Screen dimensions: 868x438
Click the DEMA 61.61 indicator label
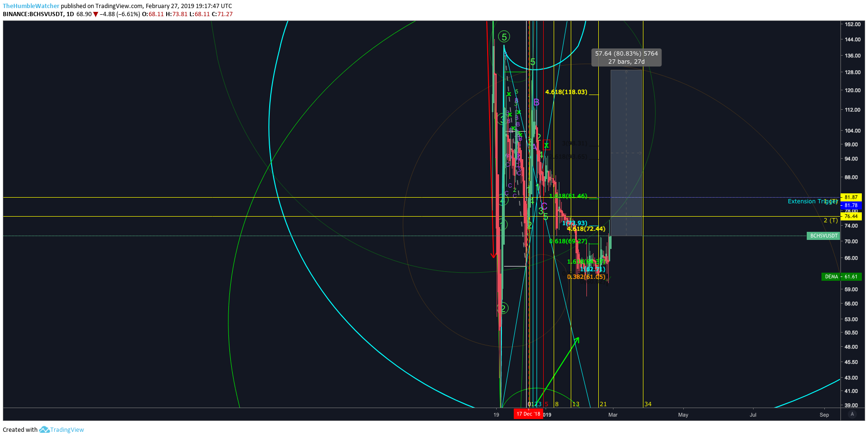pyautogui.click(x=841, y=276)
